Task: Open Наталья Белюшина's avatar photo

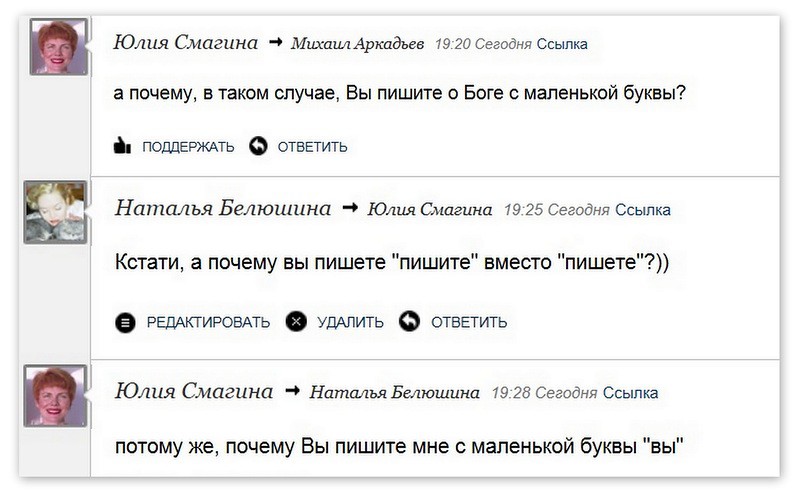Action: tap(55, 212)
